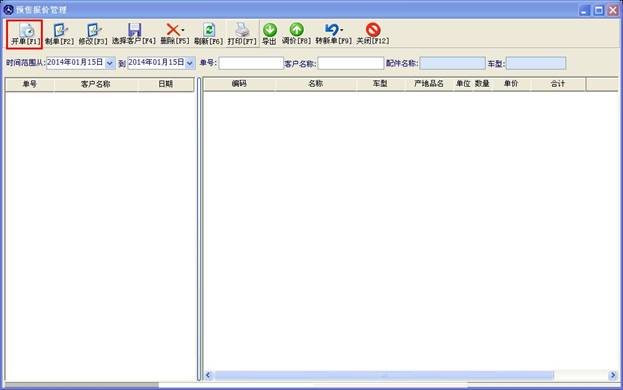Click the 开单[F1] toolbar icon
Screen dimensions: 623x390
coord(27,30)
